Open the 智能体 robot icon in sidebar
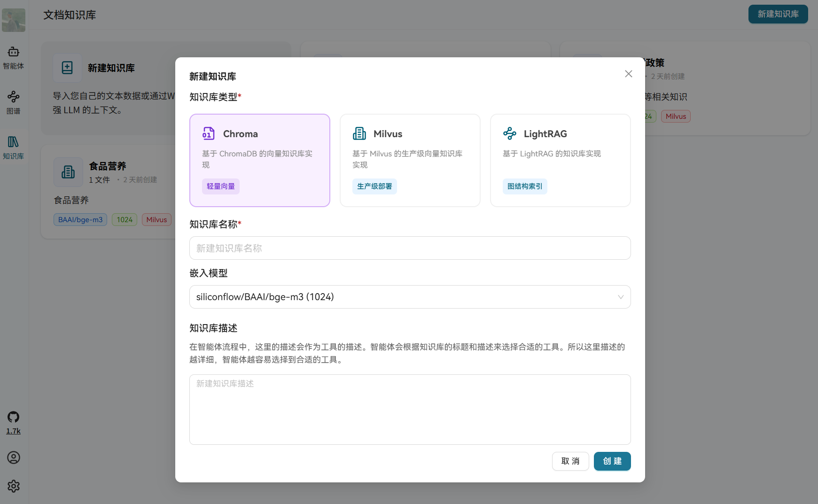 pyautogui.click(x=13, y=52)
